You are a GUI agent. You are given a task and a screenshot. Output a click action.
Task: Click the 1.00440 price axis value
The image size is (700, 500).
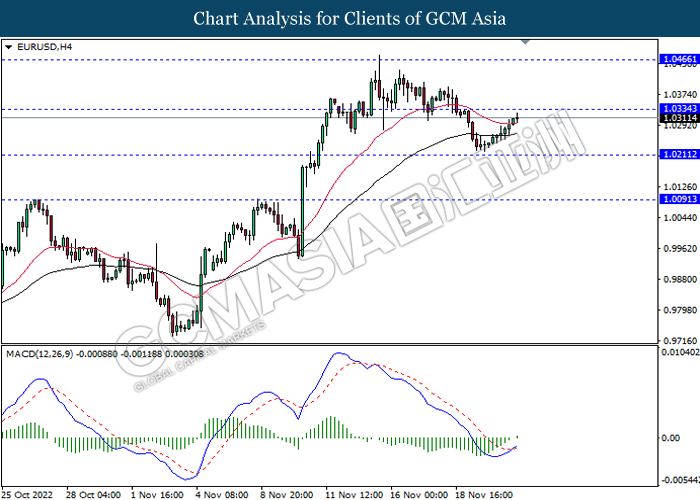(x=681, y=217)
